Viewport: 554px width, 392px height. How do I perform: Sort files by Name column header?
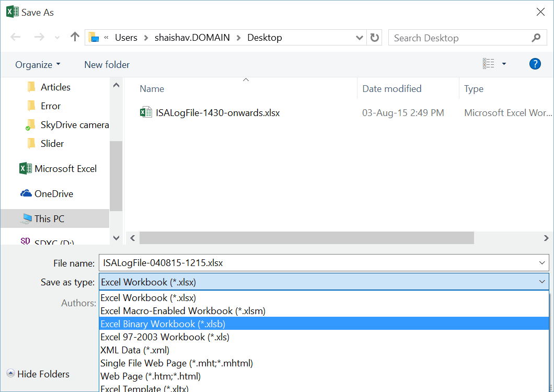(152, 89)
